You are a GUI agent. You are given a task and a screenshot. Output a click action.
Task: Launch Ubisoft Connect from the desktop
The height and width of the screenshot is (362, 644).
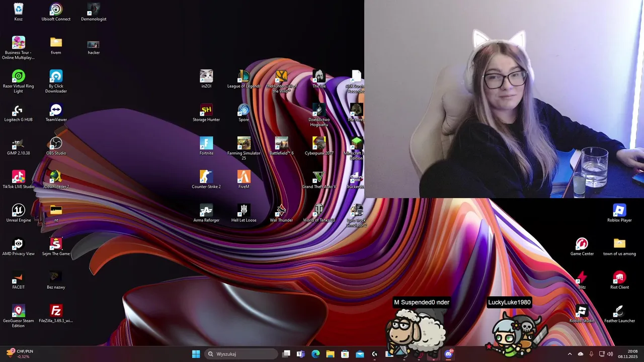[x=56, y=12]
